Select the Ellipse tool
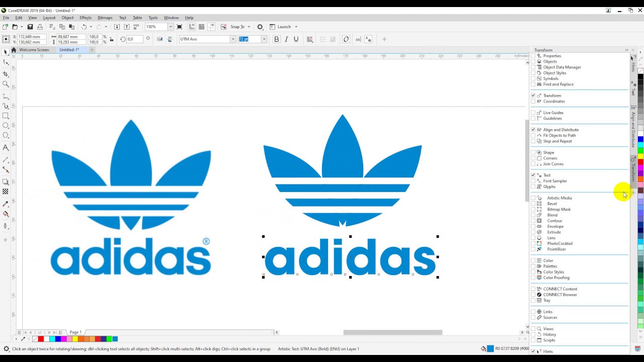 click(6, 125)
